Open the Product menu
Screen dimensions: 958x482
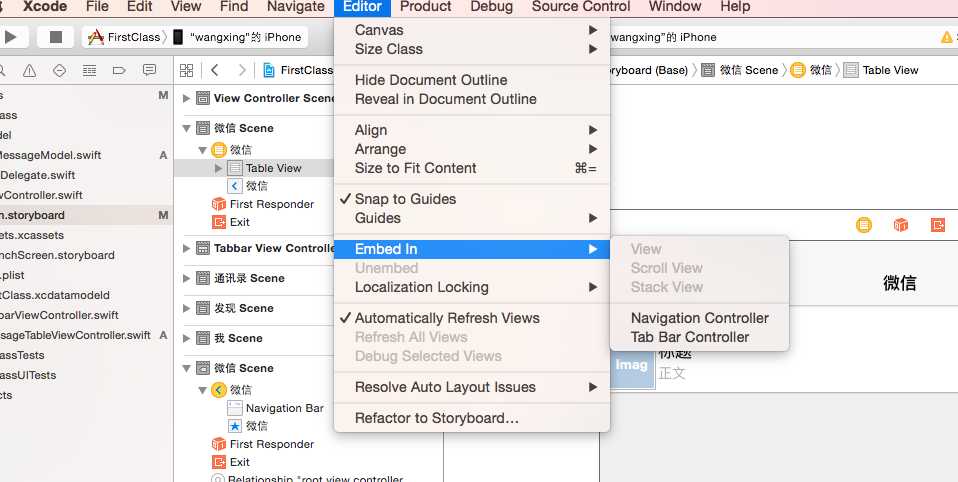[x=425, y=7]
